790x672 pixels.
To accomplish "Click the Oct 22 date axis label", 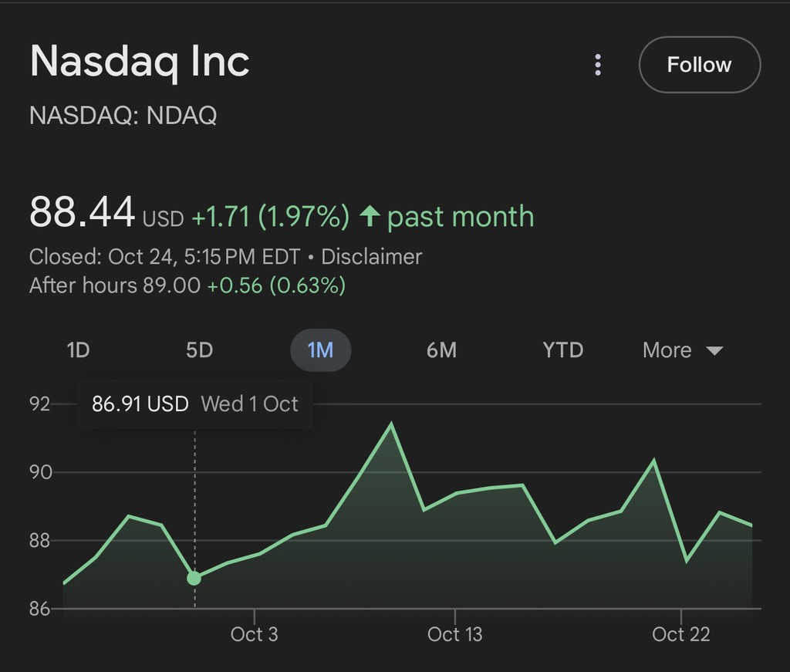I will tap(680, 634).
